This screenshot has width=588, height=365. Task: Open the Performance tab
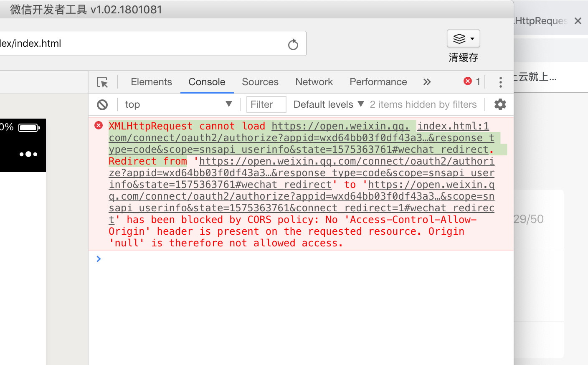pos(378,82)
